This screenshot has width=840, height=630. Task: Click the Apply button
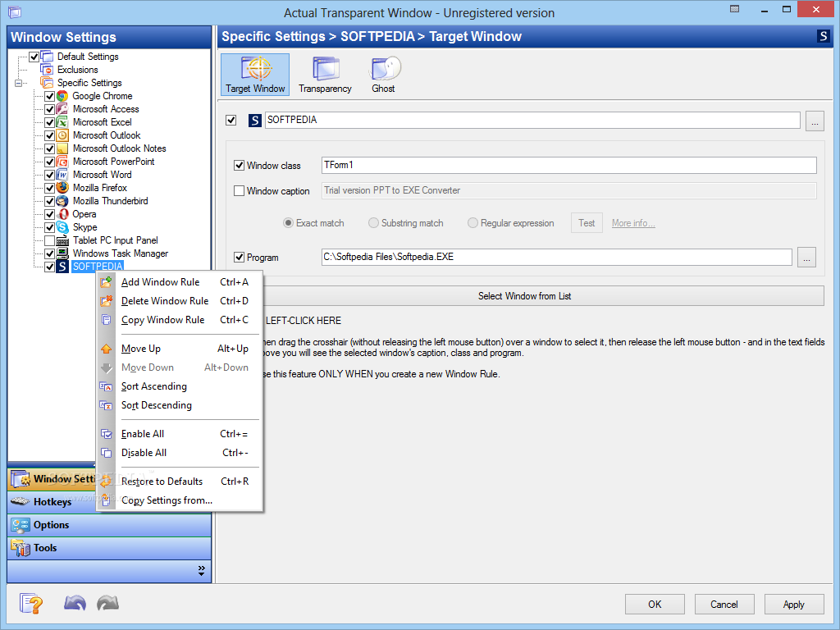[794, 605]
